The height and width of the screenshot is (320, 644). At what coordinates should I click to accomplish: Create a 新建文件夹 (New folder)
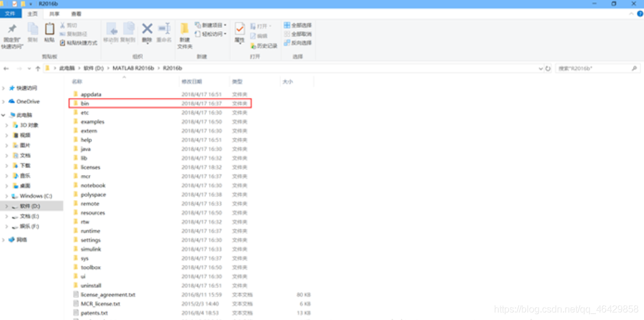(x=184, y=36)
